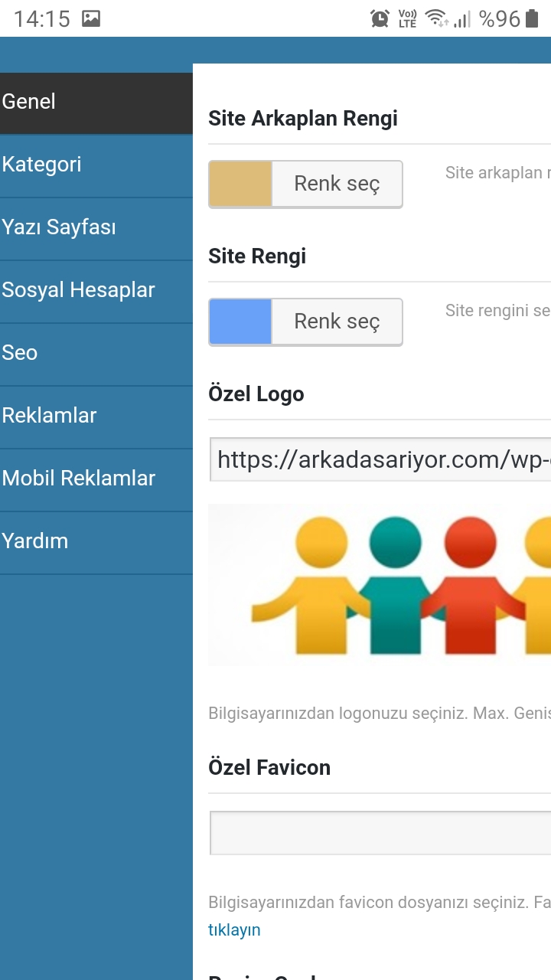Open the Kategori settings tab
This screenshot has height=980, width=551.
pyautogui.click(x=96, y=166)
